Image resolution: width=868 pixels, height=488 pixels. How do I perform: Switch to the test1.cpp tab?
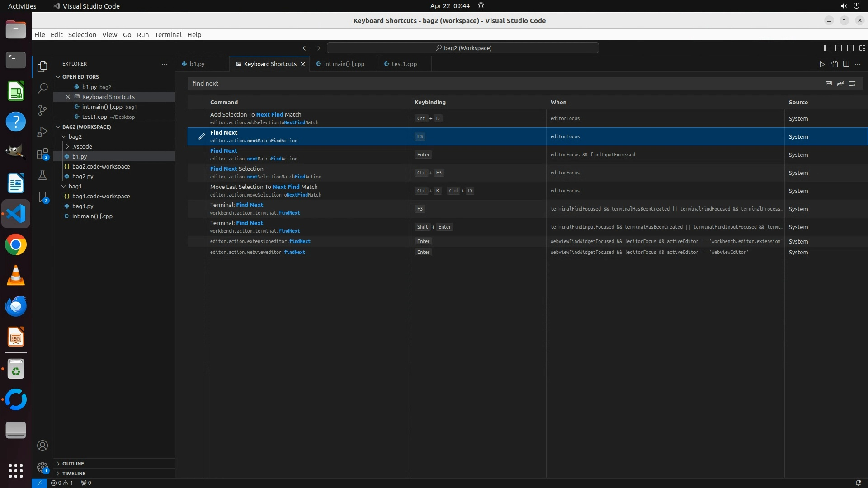click(x=404, y=64)
